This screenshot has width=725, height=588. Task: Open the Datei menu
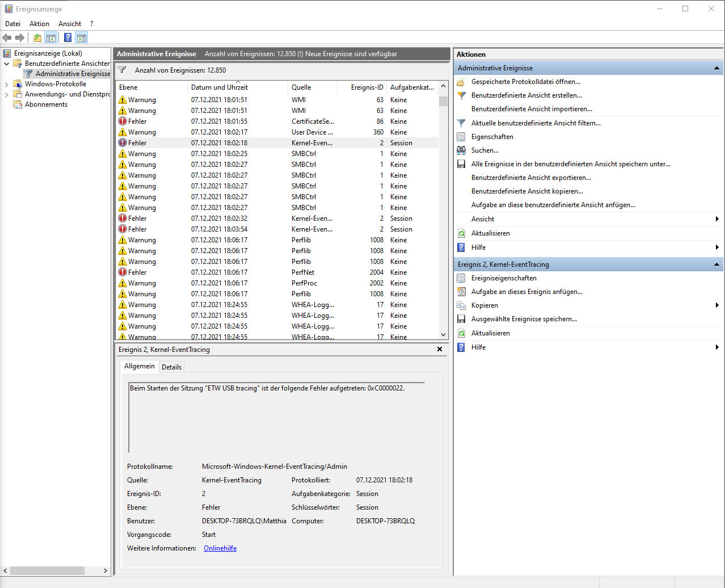tap(12, 24)
